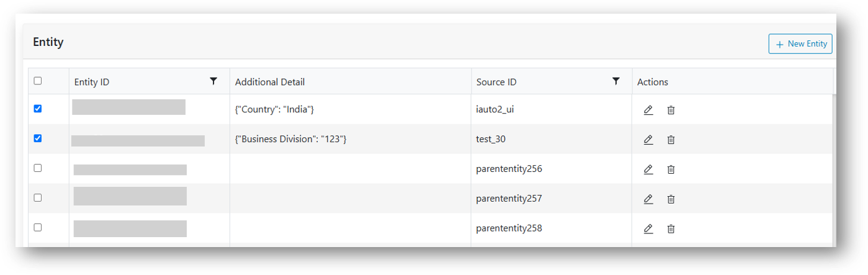Check the parententity258 row checkbox
Screen dimensions: 868x275
pyautogui.click(x=38, y=227)
